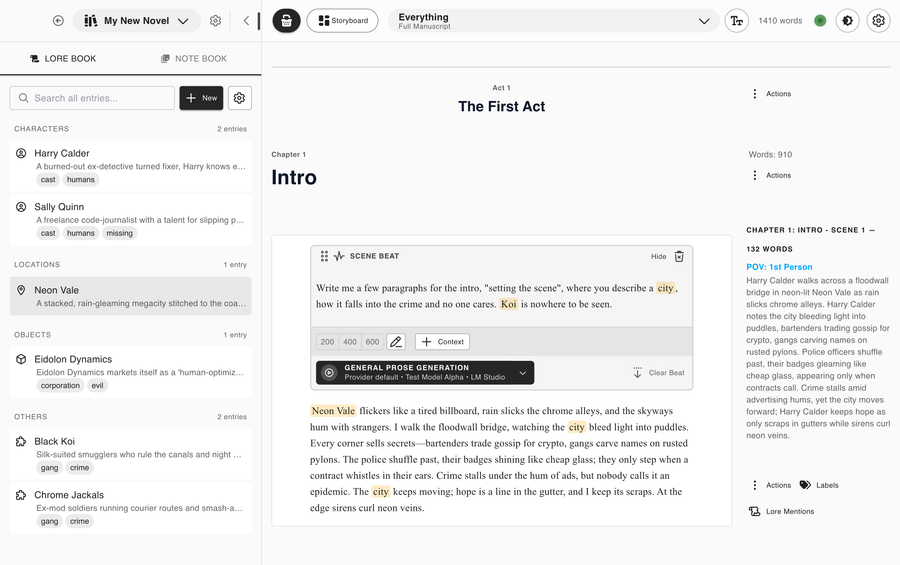This screenshot has width=900, height=565.
Task: Click the corporation tag
Action: click(60, 385)
